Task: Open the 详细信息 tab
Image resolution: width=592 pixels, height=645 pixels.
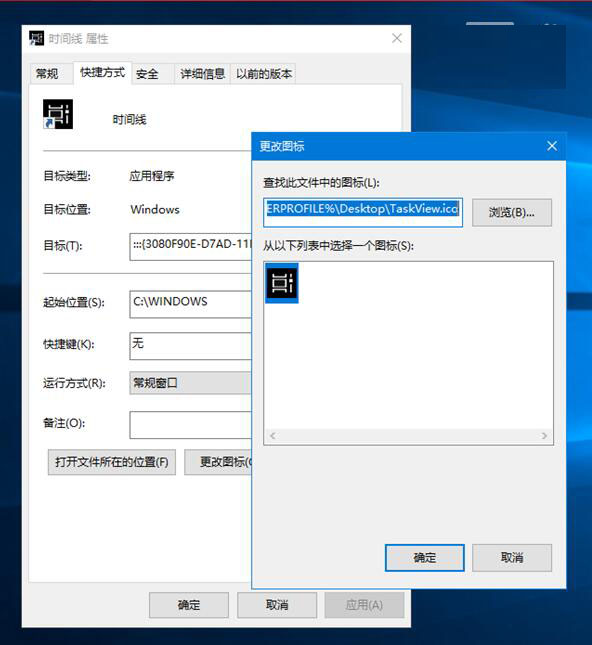Action: 202,74
